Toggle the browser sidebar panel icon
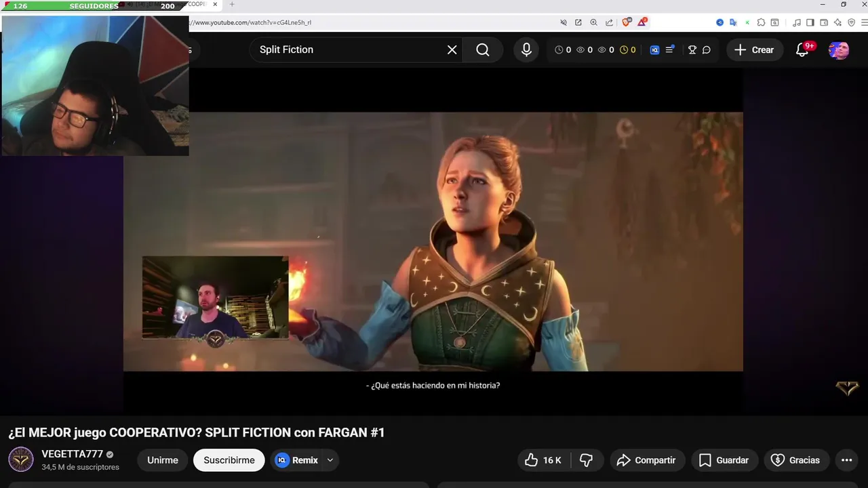Image resolution: width=868 pixels, height=488 pixels. pos(810,22)
